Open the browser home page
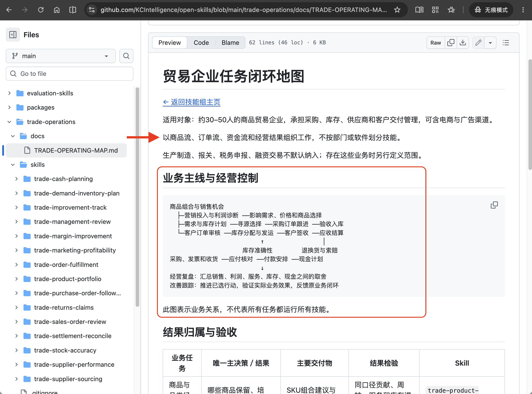The image size is (532, 394). [57, 10]
